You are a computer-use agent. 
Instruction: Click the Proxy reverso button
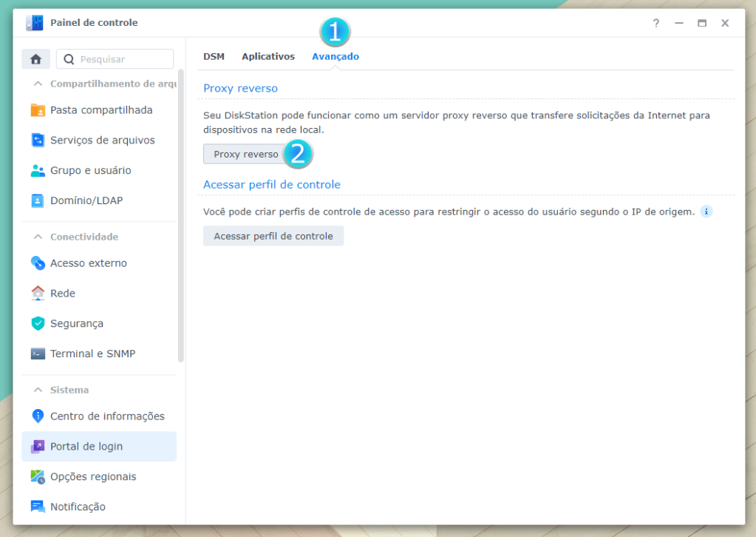click(x=245, y=154)
